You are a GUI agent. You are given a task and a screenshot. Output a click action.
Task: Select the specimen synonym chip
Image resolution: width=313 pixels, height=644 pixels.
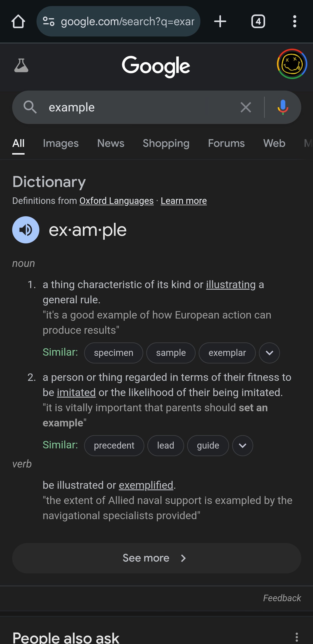(x=114, y=353)
